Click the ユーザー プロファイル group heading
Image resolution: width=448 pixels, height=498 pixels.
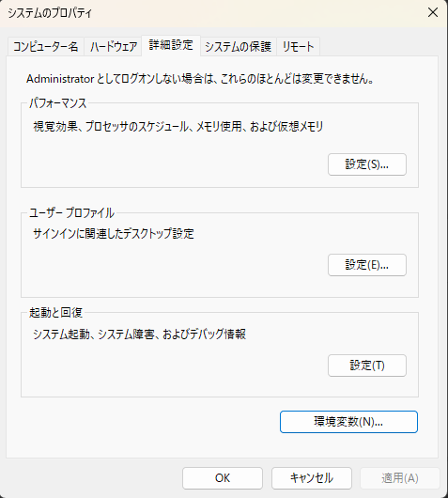71,212
